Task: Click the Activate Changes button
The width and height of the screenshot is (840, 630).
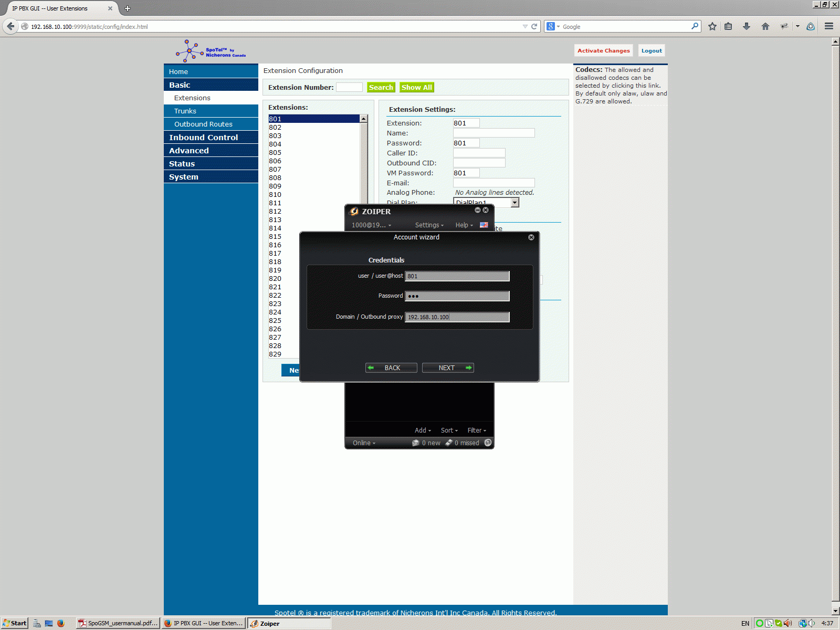Action: point(604,50)
